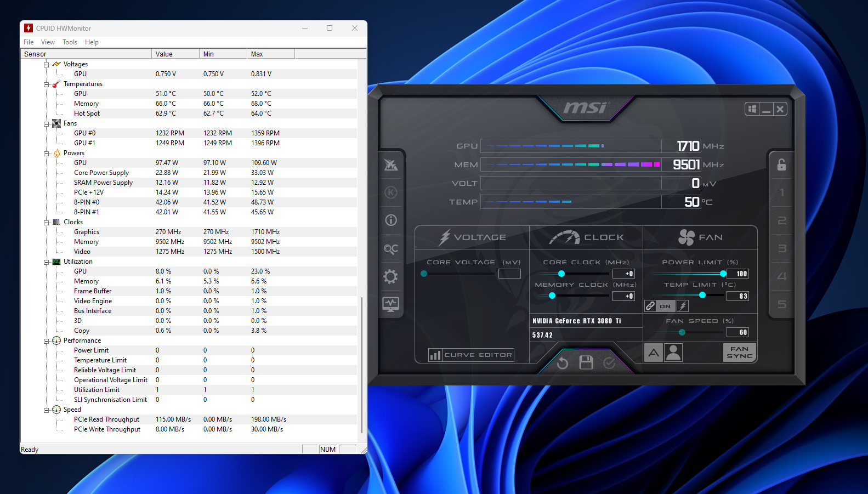868x494 pixels.
Task: Click the fan speed 60 value field
Action: click(x=737, y=332)
